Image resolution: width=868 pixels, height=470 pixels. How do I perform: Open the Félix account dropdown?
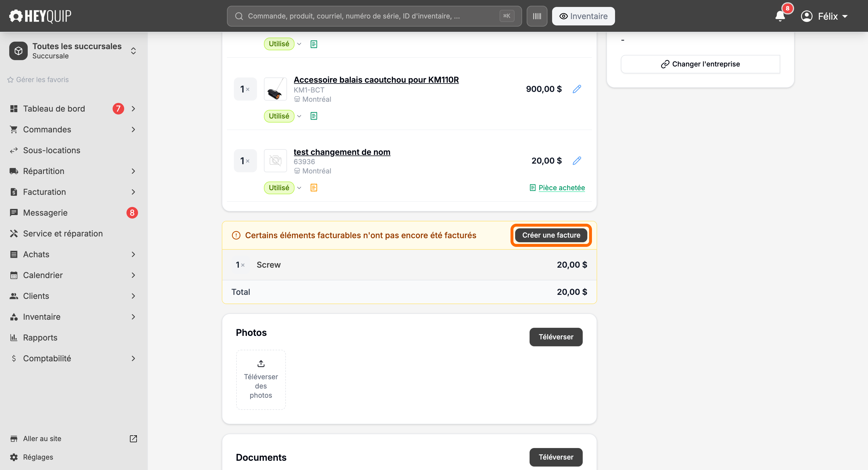(x=824, y=16)
